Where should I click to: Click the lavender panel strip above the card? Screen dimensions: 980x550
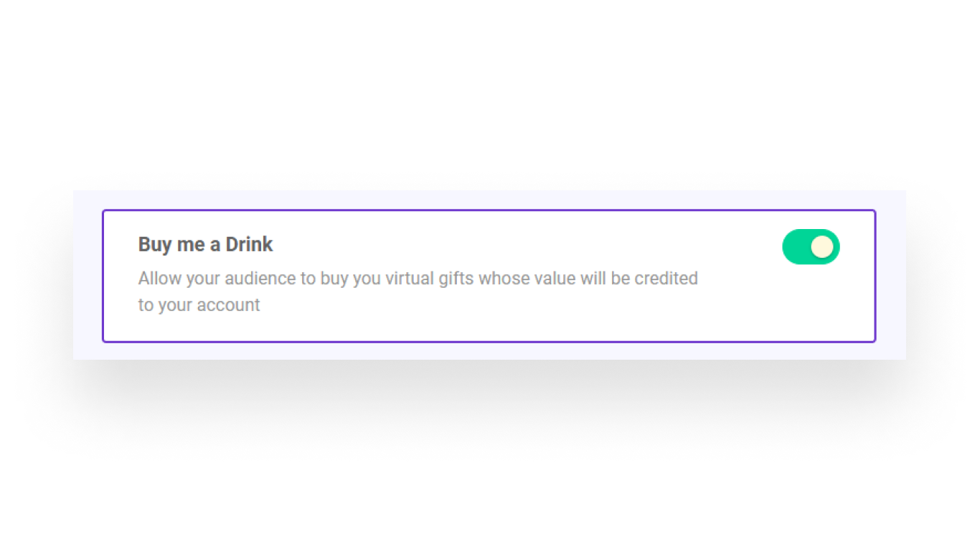(x=489, y=200)
